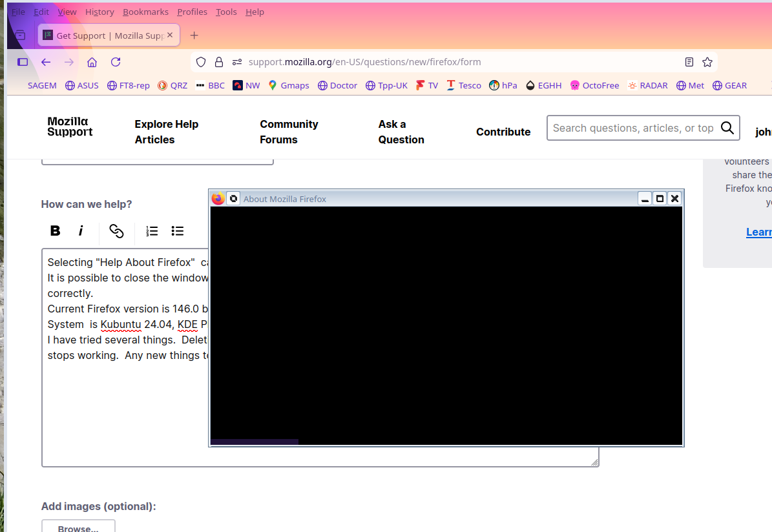Close the Get Support tab
This screenshot has height=532, width=772.
(170, 35)
